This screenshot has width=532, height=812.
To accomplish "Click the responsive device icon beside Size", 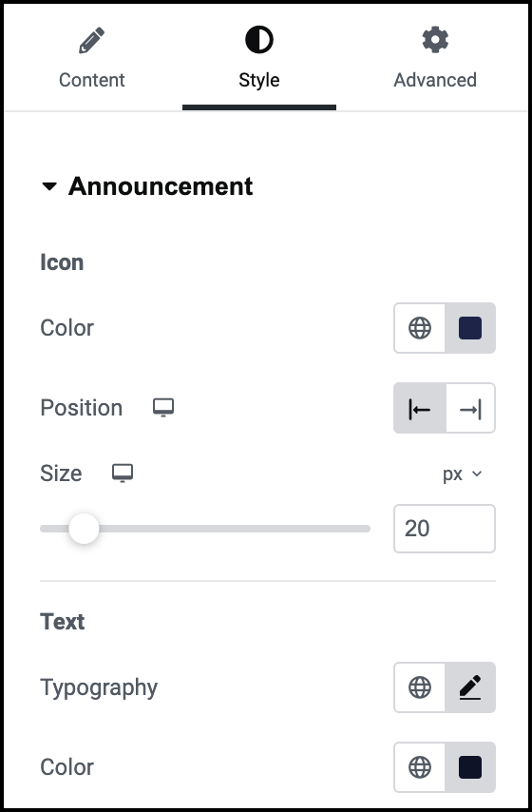I will [x=123, y=474].
